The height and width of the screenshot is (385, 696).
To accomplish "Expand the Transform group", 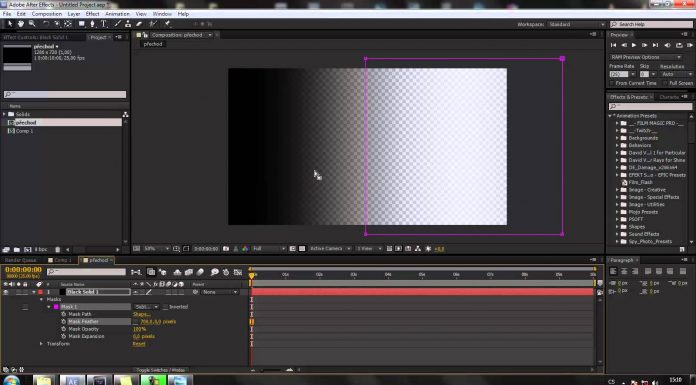I will point(42,344).
